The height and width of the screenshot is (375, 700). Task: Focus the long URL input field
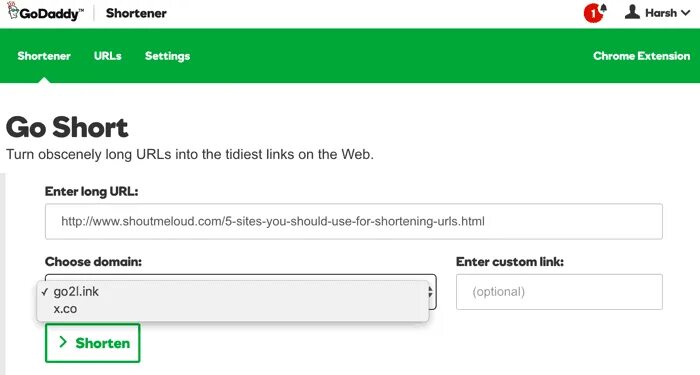(x=354, y=221)
